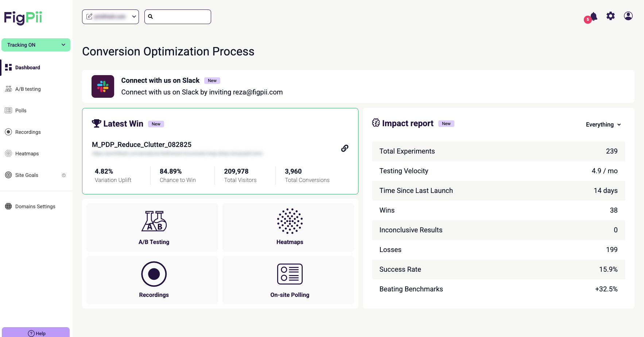
Task: Open experiment M_PDP_Reduce_Clutter_082825
Action: click(141, 145)
